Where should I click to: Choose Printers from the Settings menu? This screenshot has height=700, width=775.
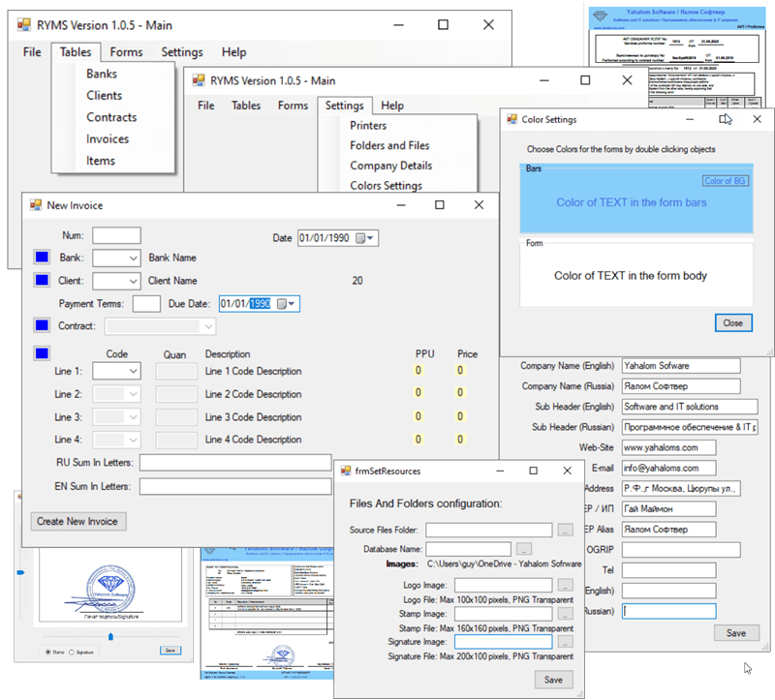pyautogui.click(x=368, y=126)
